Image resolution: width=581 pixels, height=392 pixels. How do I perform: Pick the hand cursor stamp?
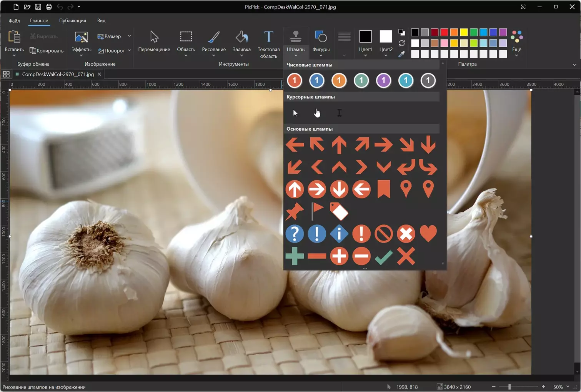pos(317,113)
